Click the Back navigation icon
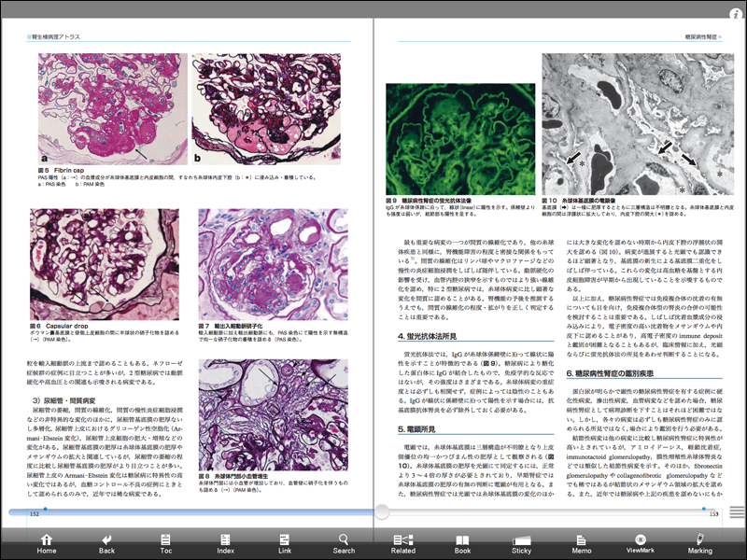The image size is (747, 560). click(x=106, y=541)
